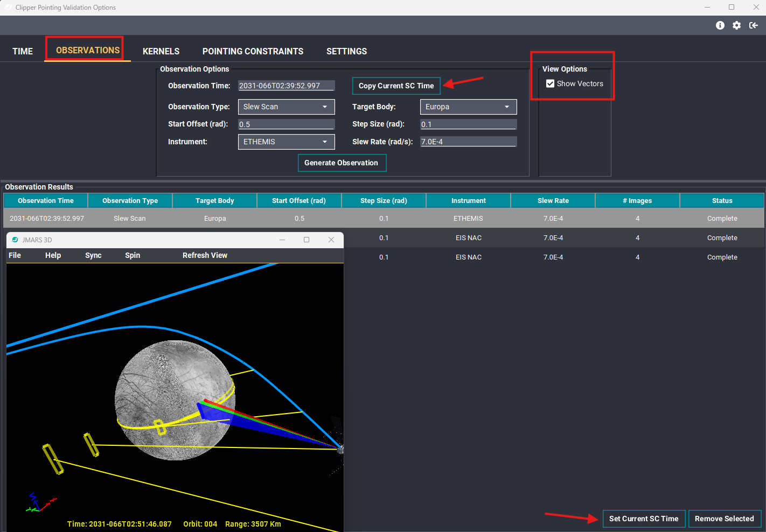Minimize the JMARS 3D window
This screenshot has width=766, height=532.
click(282, 240)
